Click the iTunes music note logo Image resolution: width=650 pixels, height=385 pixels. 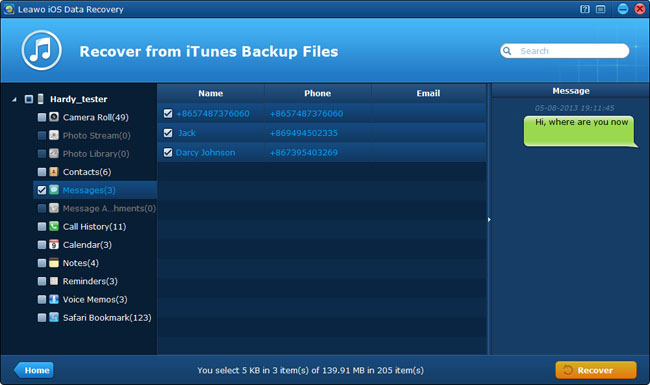41,50
